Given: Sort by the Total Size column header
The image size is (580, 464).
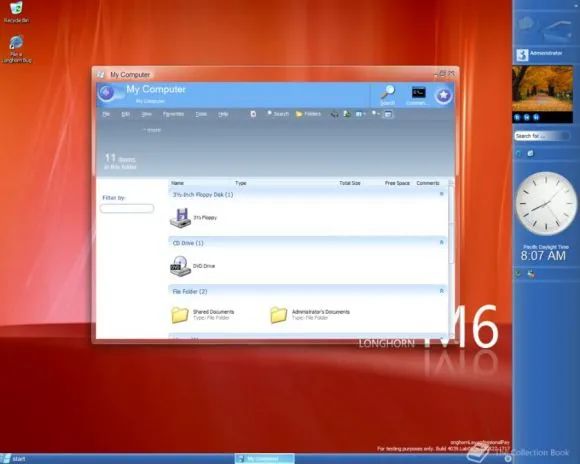Looking at the screenshot, I should 350,183.
